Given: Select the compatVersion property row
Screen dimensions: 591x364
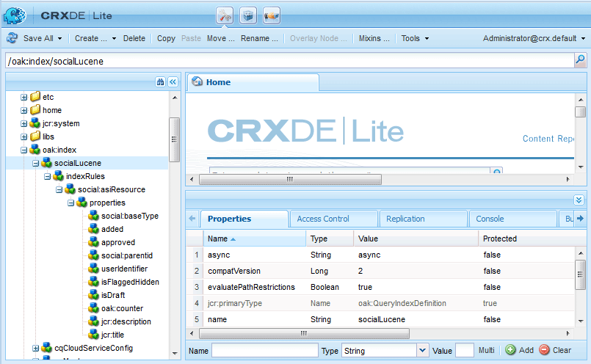Looking at the screenshot, I should point(380,271).
